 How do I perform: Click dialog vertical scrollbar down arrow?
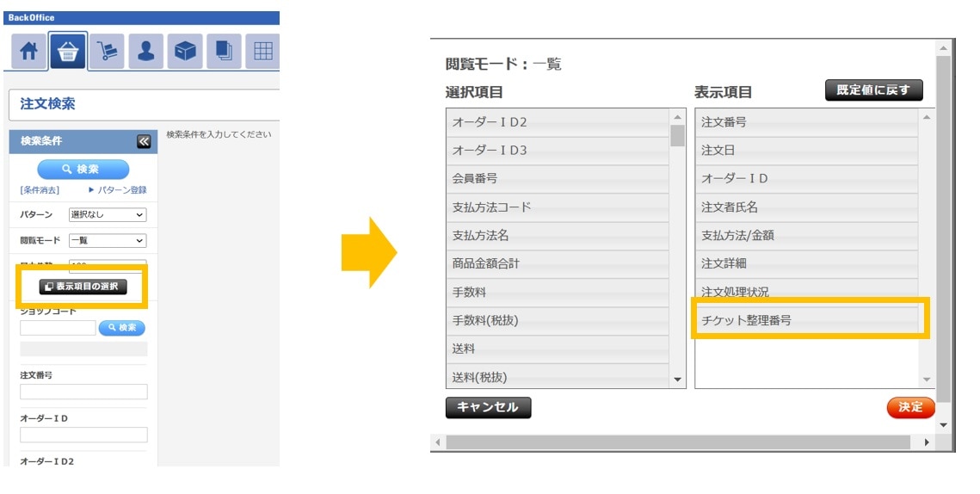(x=943, y=425)
